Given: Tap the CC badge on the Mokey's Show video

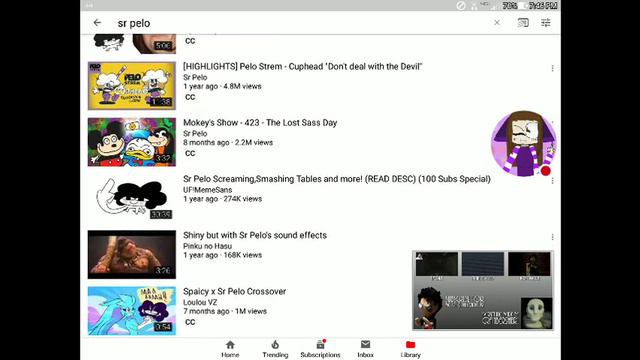Looking at the screenshot, I should 190,153.
